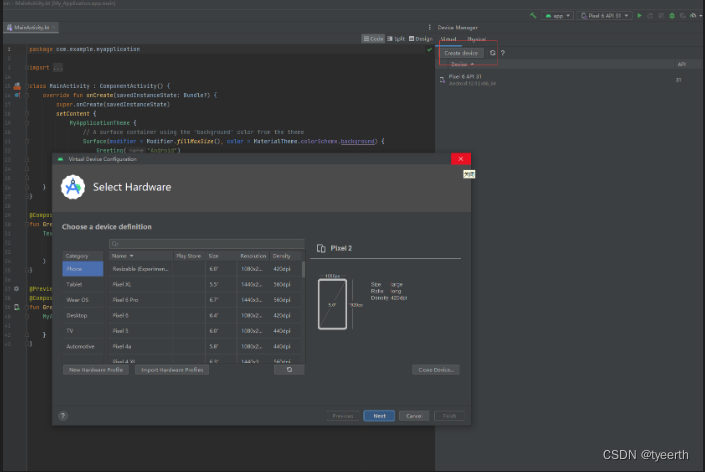Viewport: 705px width, 472px height.
Task: Click the Resolution column header
Action: (253, 256)
